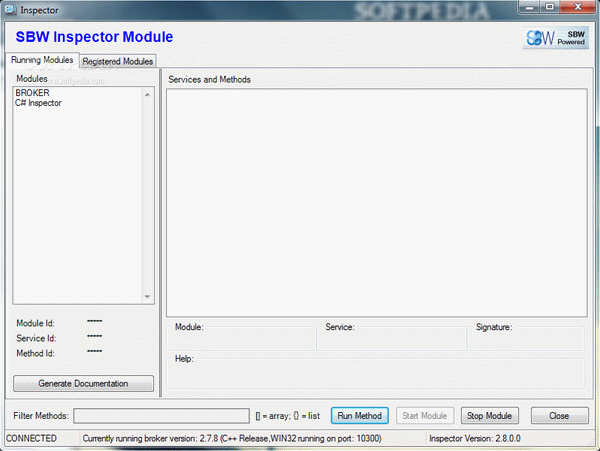Click the CONNECTED status bar entry
The image size is (600, 451).
(x=31, y=438)
